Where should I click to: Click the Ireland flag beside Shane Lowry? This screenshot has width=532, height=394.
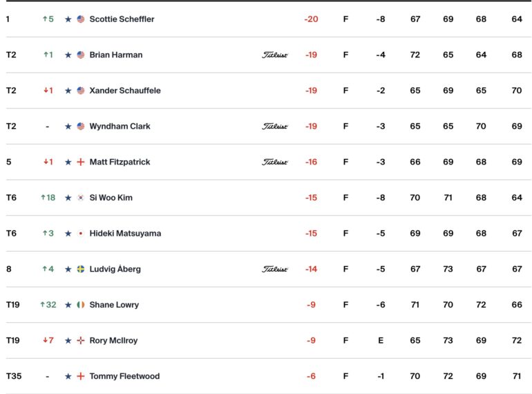81,305
